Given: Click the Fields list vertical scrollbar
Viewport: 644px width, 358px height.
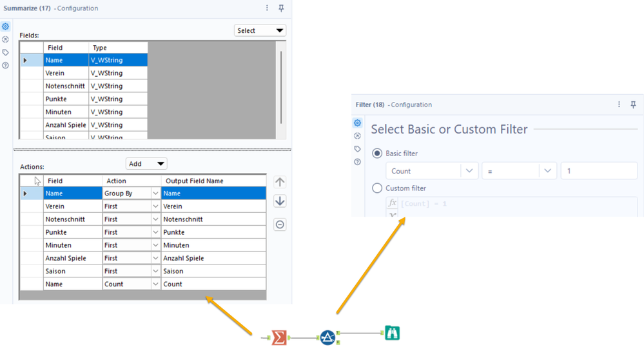Looking at the screenshot, I should tap(281, 87).
